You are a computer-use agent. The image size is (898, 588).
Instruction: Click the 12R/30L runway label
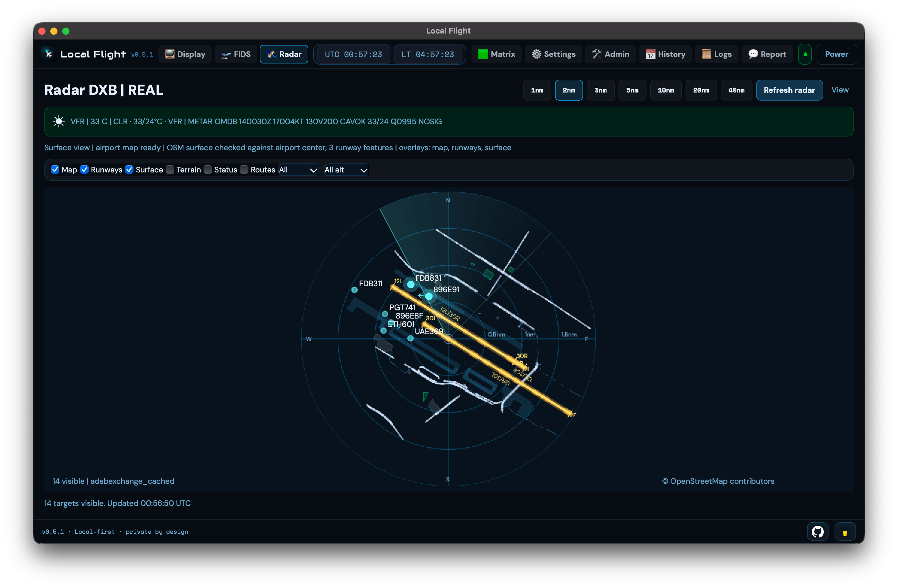point(501,379)
